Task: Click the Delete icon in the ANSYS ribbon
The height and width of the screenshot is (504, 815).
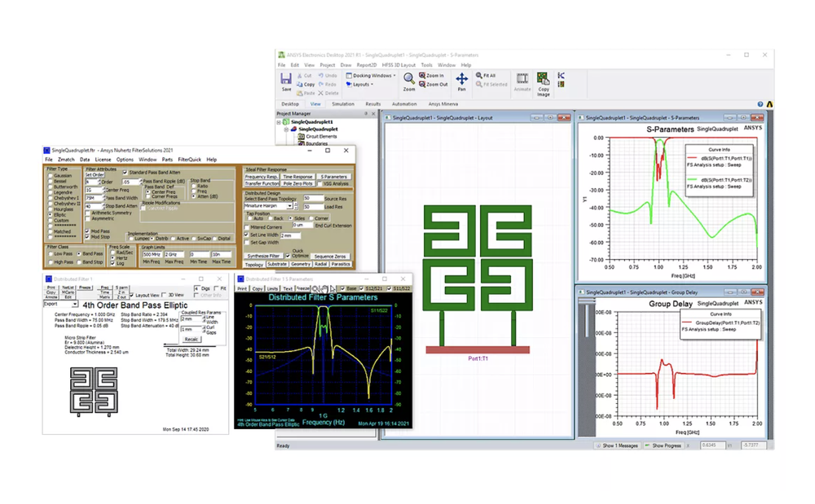Action: click(320, 93)
